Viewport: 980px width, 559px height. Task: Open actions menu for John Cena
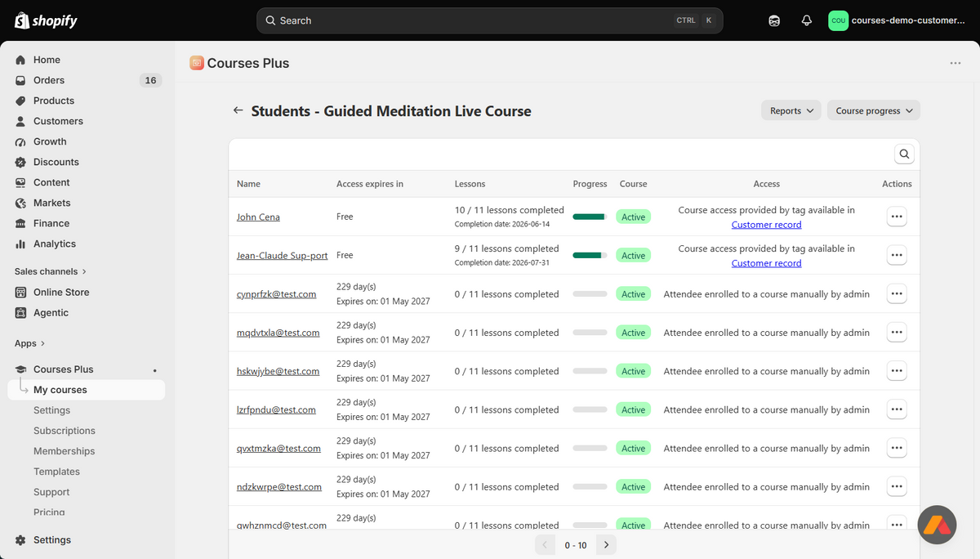[897, 217]
